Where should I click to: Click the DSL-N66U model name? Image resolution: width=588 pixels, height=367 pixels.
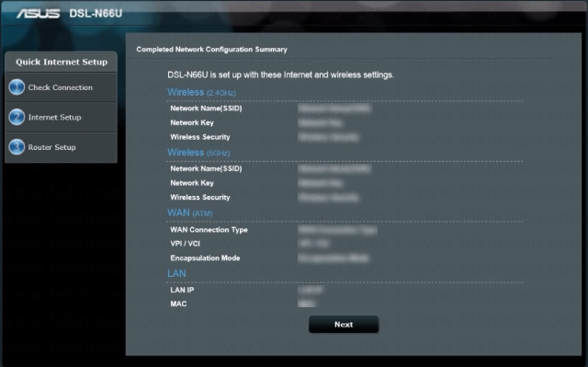point(96,14)
